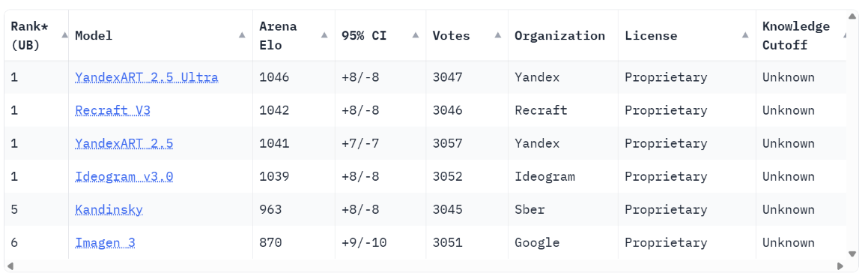Sort by Arena Elo arrow icon

click(x=324, y=35)
